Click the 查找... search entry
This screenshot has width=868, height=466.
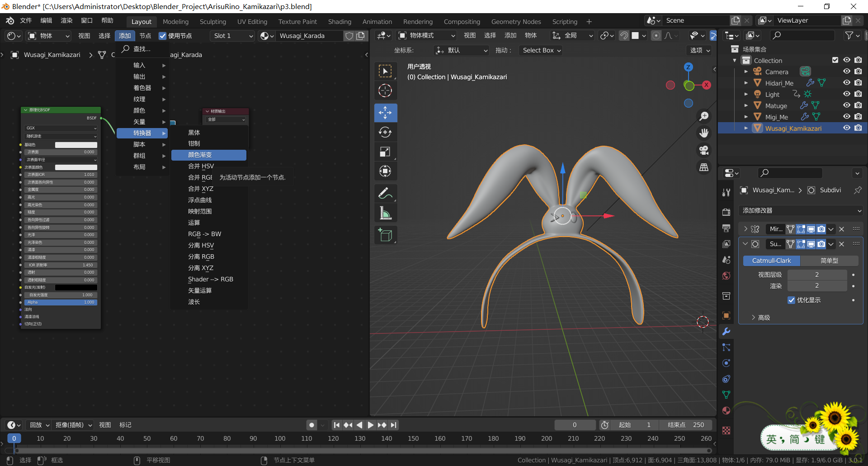(x=142, y=49)
